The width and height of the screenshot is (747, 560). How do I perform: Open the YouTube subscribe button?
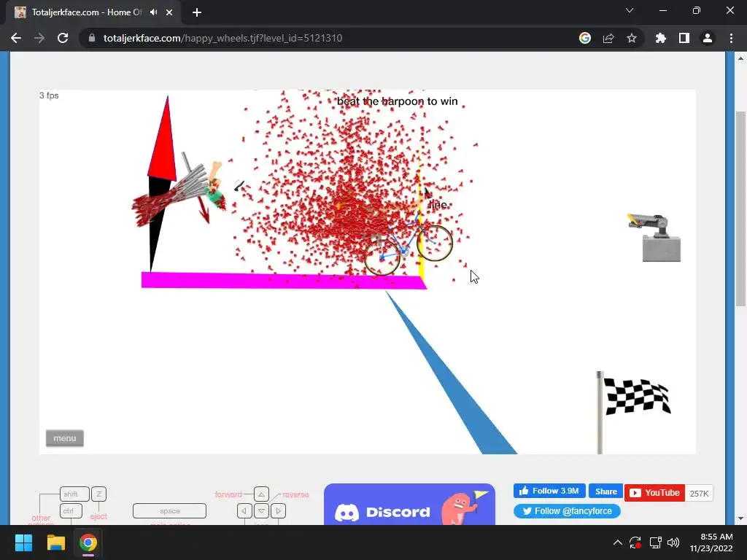coord(654,493)
